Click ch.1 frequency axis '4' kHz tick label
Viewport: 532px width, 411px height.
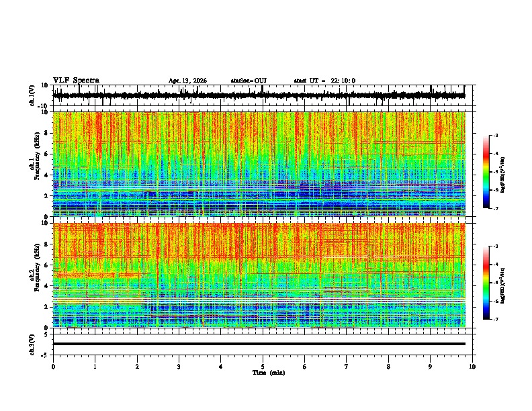point(46,175)
